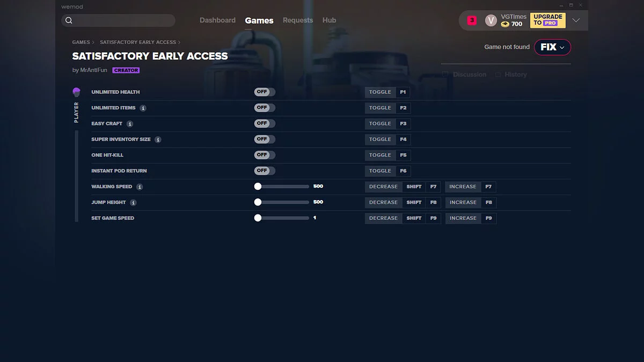
Task: Click the 700 coins balance
Action: [517, 24]
